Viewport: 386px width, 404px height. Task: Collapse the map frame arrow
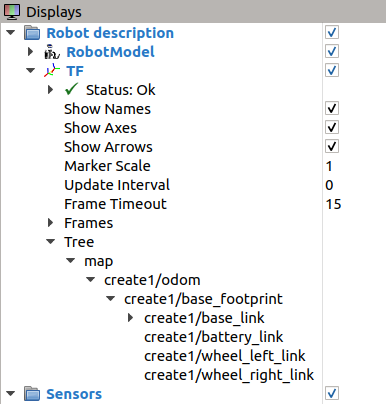click(71, 261)
